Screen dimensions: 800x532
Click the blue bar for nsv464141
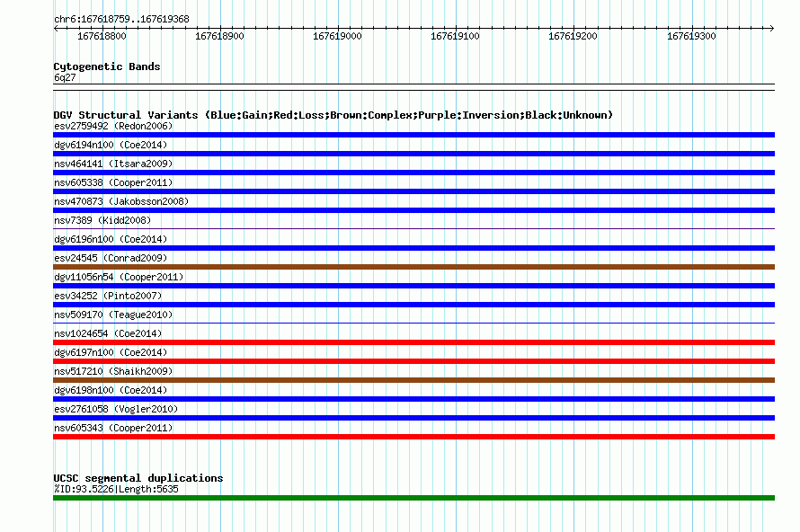(x=413, y=173)
